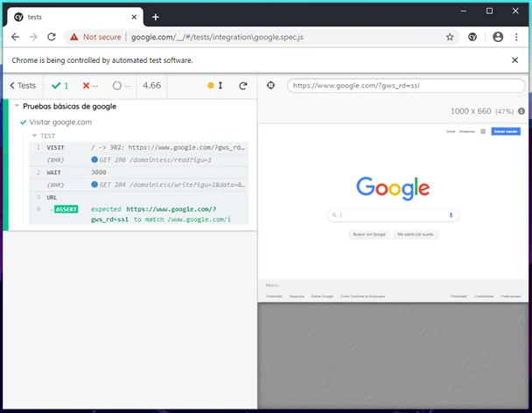Open a new browser tab

pos(156,17)
